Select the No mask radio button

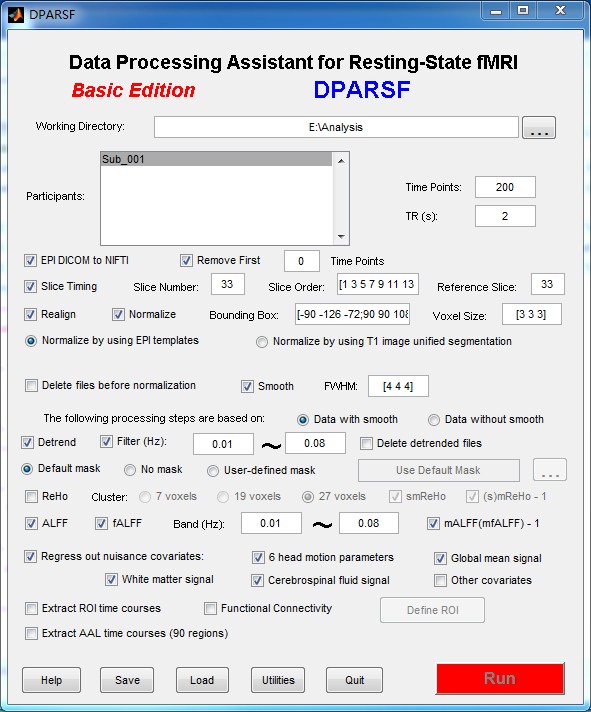[130, 470]
